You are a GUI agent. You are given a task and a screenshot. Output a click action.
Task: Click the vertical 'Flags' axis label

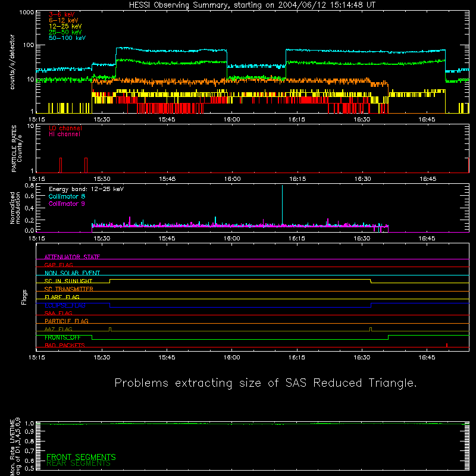[x=24, y=297]
